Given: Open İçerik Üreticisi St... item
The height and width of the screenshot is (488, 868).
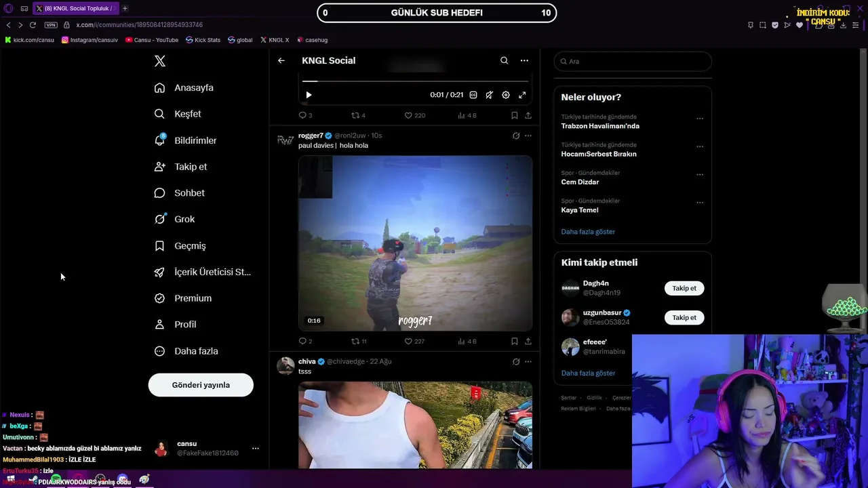Looking at the screenshot, I should point(202,272).
